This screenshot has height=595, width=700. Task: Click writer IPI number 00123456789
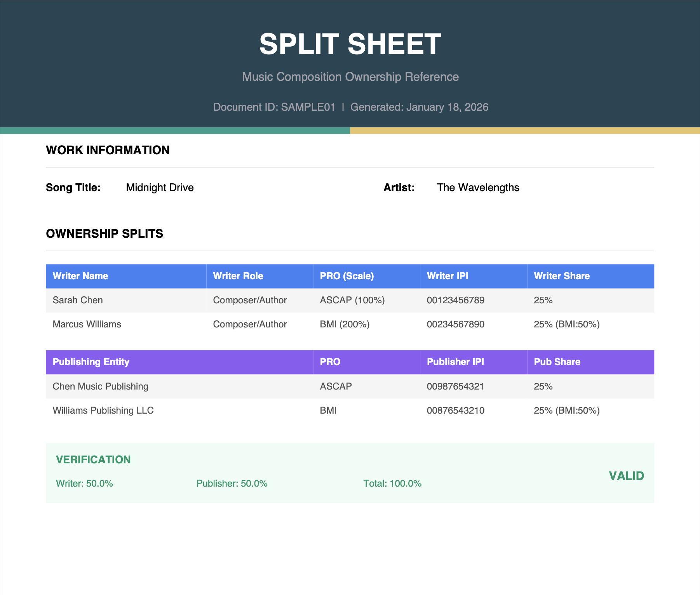coord(455,300)
